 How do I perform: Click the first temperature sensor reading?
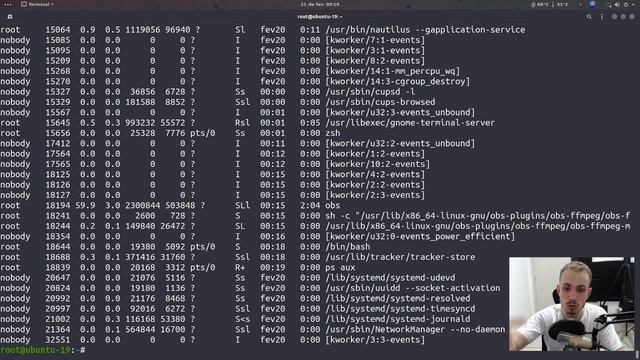pyautogui.click(x=540, y=4)
